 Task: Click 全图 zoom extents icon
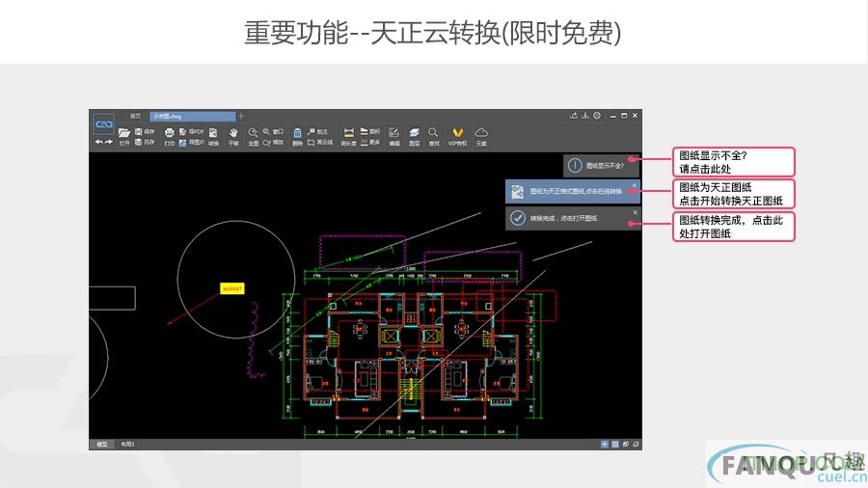(253, 137)
